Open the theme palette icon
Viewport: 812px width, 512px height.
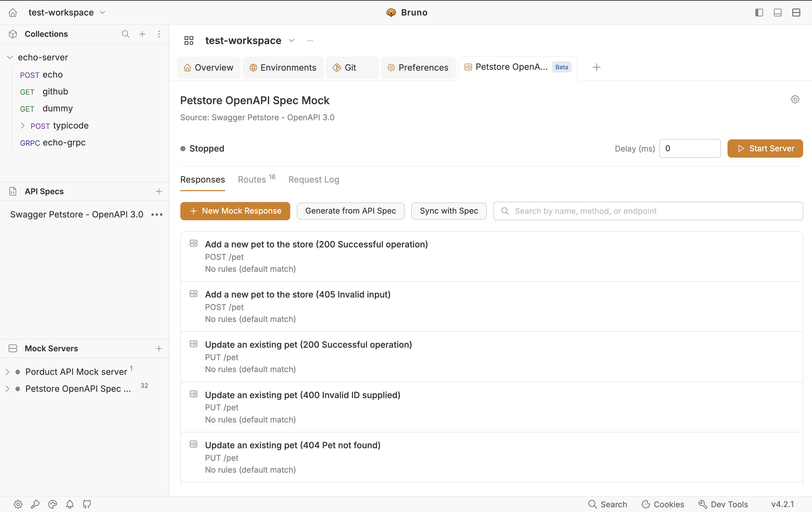pos(53,504)
